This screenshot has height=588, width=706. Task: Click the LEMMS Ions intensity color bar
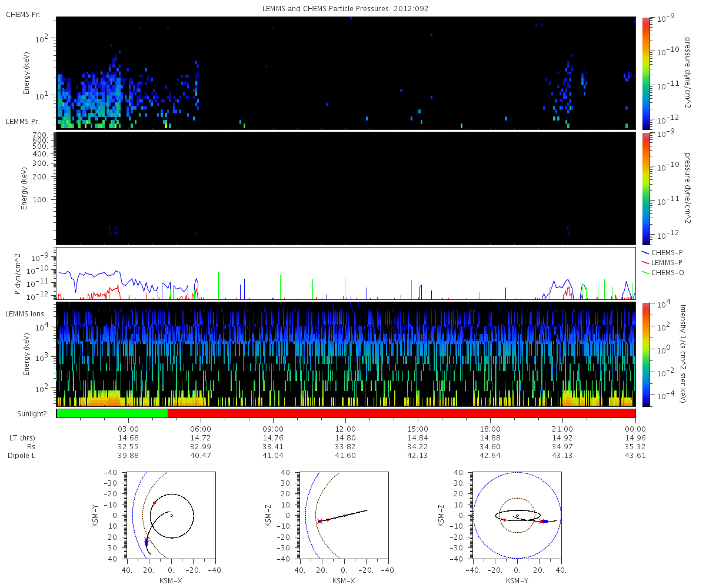click(645, 355)
